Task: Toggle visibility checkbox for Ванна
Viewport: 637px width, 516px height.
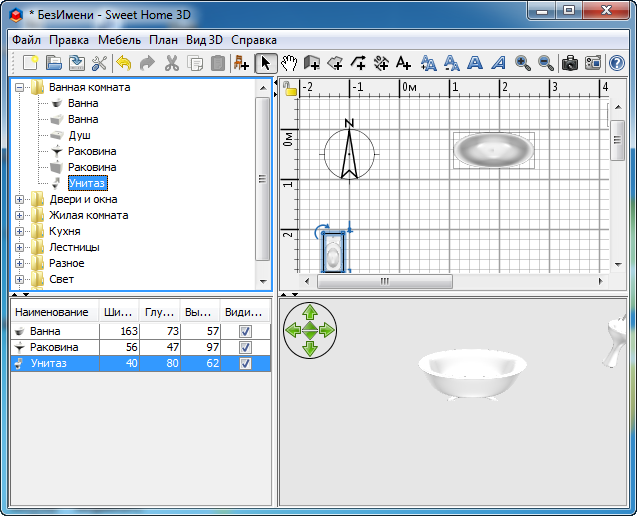Action: [245, 331]
